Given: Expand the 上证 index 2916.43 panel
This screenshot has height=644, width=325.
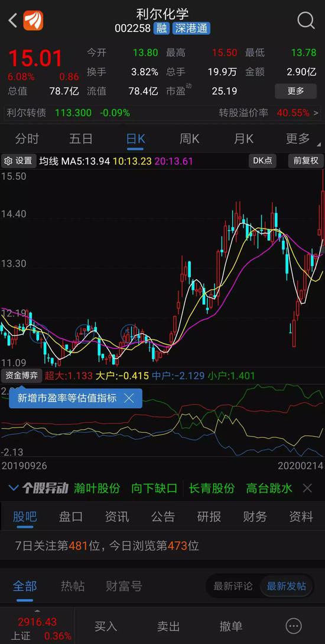Looking at the screenshot, I should tap(37, 626).
